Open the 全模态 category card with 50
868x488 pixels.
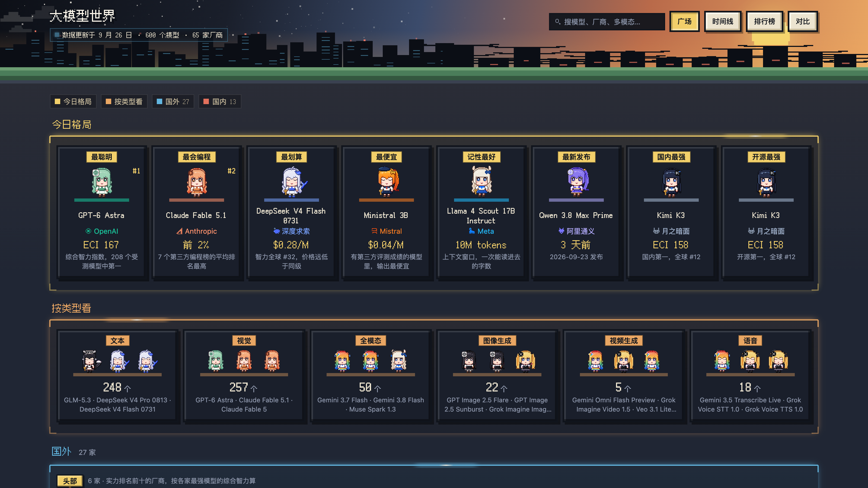point(371,375)
